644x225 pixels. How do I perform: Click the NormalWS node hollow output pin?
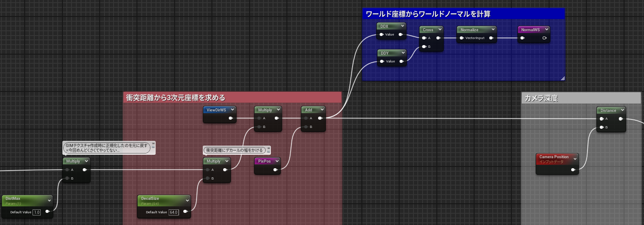[x=545, y=38]
